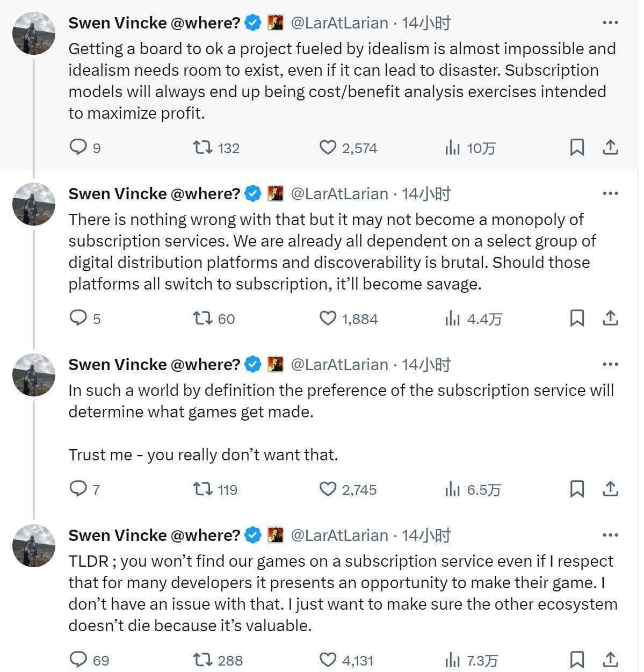Share the tweet with 2,745 likes
Image resolution: width=644 pixels, height=672 pixels.
610,489
